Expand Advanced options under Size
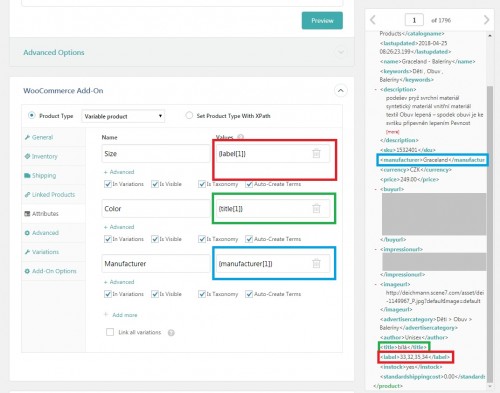500x393 pixels. pos(119,172)
